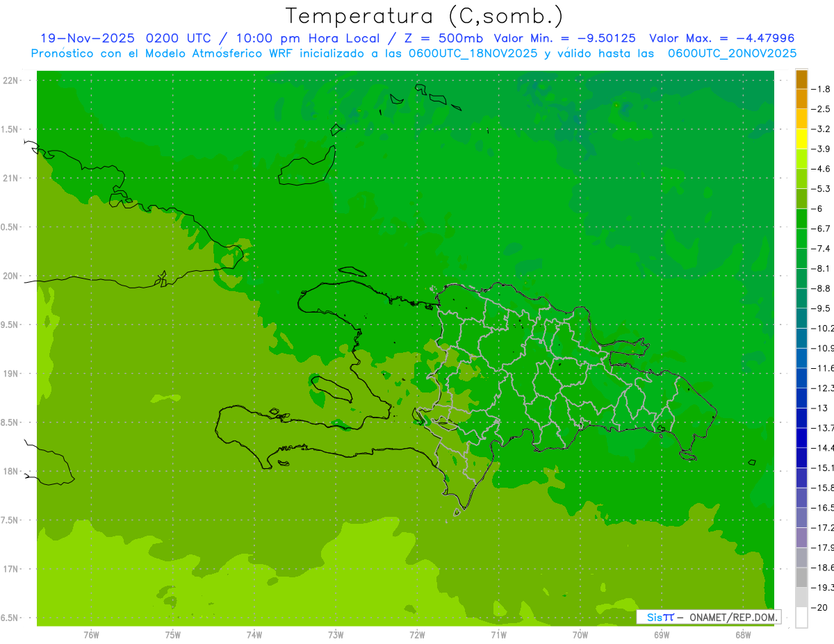Pick the purple swatch between -16.5 and -17.2
The height and width of the screenshot is (644, 834).
click(x=801, y=518)
